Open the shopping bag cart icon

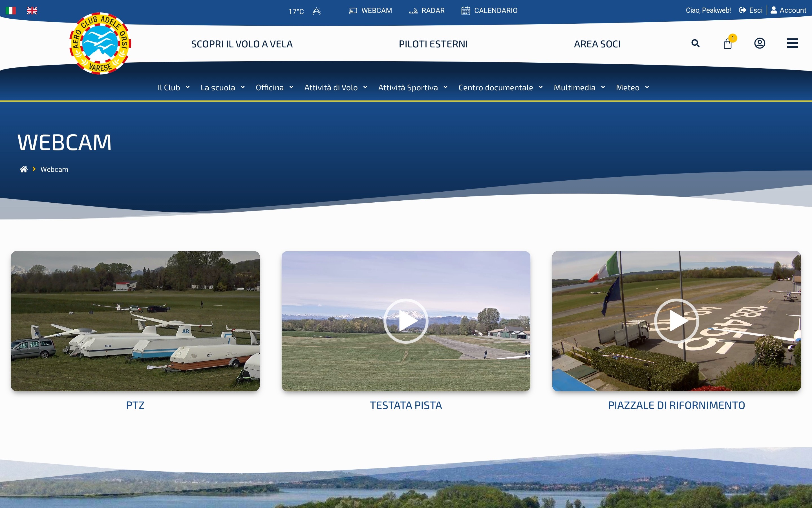728,44
